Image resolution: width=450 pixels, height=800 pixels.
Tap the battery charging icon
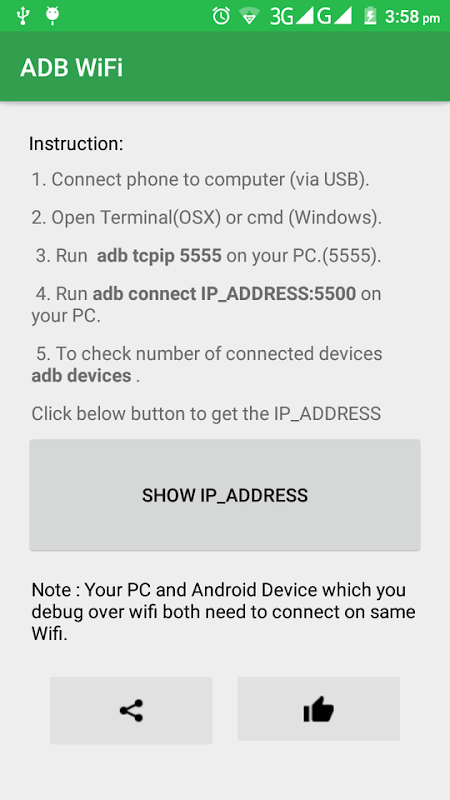[369, 16]
